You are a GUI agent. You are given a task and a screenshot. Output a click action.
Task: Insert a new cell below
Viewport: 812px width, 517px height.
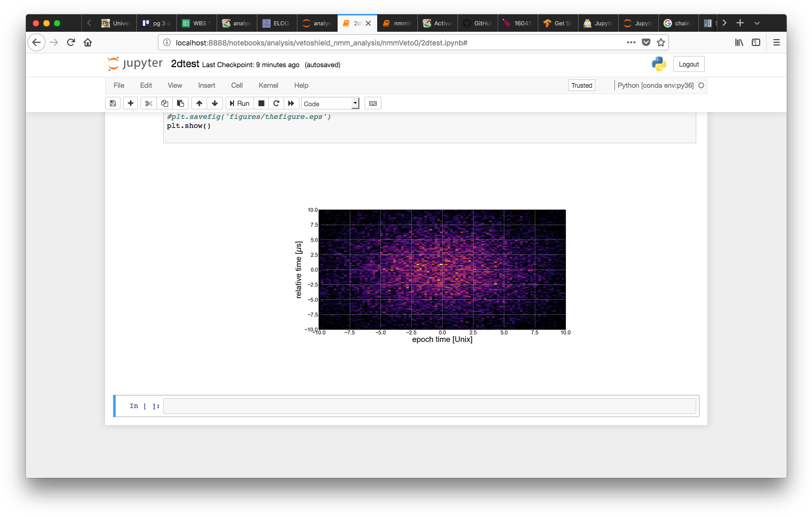click(x=130, y=103)
